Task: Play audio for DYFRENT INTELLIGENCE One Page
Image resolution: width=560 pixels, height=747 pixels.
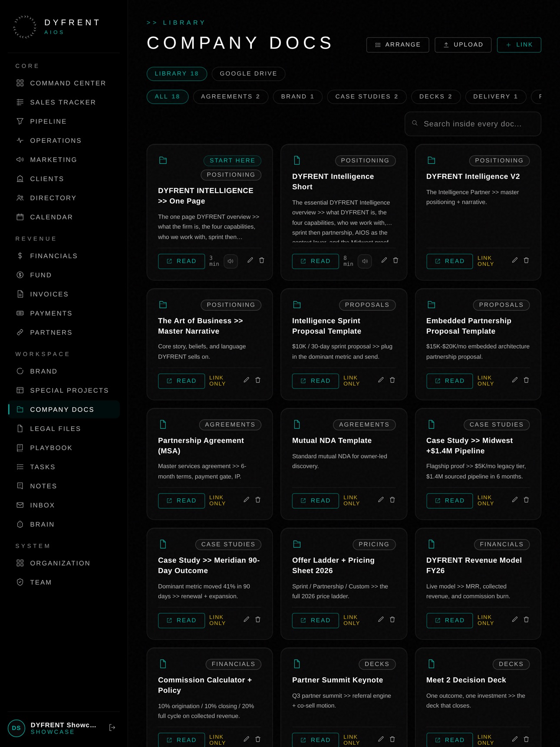Action: pos(231,261)
